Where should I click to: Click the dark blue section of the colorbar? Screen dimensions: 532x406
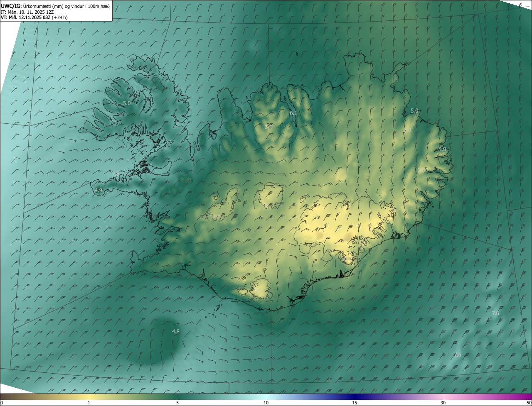click(355, 396)
